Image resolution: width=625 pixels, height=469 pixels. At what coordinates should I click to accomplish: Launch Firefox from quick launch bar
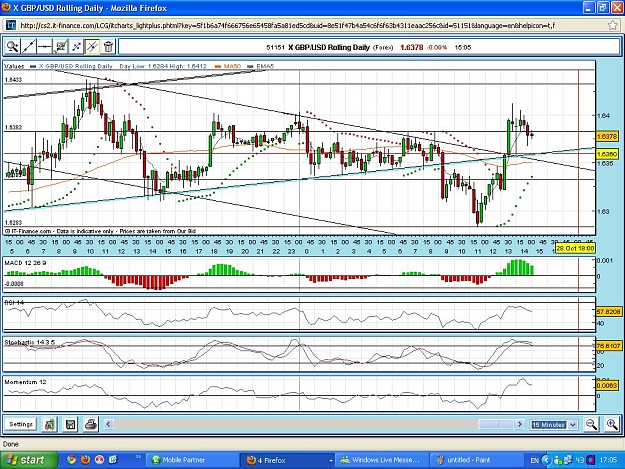click(x=85, y=460)
